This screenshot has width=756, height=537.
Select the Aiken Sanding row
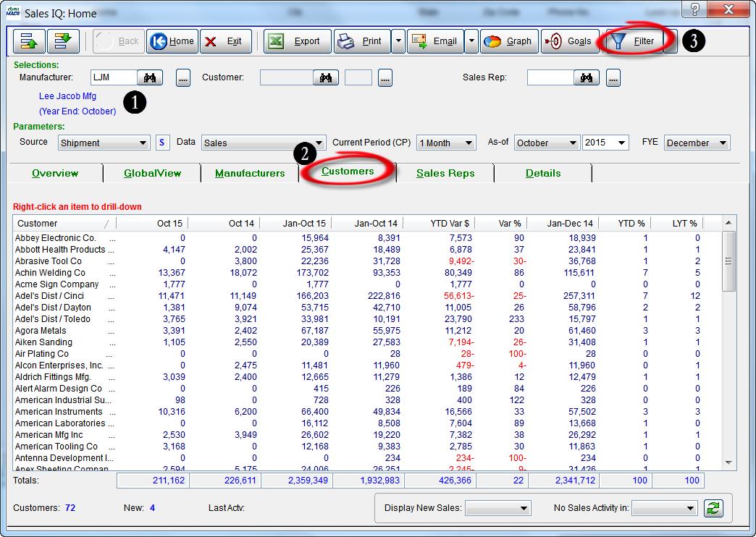(x=367, y=342)
